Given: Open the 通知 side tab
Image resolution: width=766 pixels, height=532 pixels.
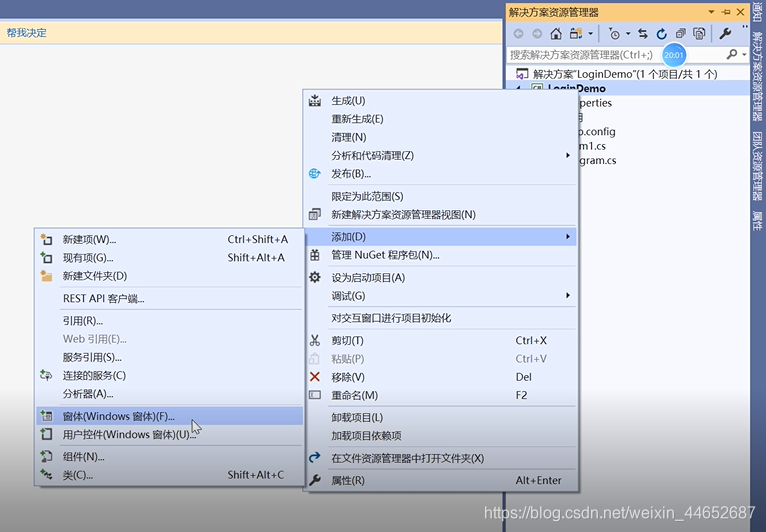Looking at the screenshot, I should click(758, 11).
